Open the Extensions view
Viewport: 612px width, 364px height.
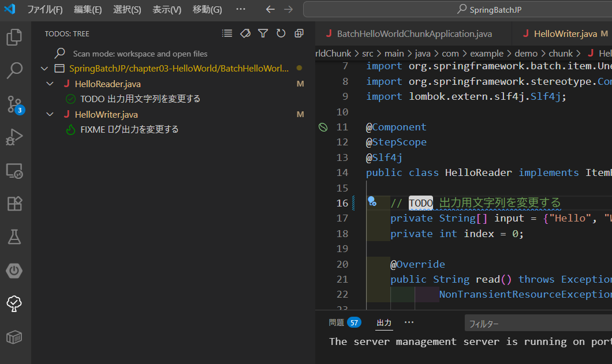(14, 202)
